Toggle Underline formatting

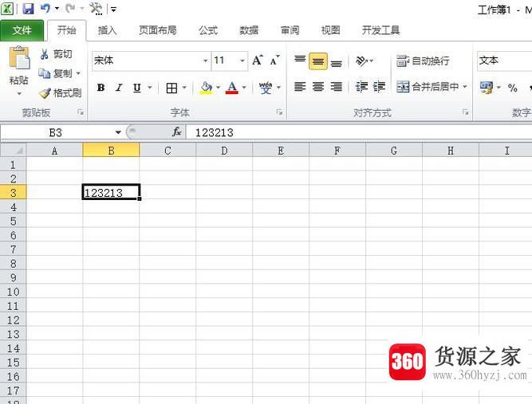(136, 88)
